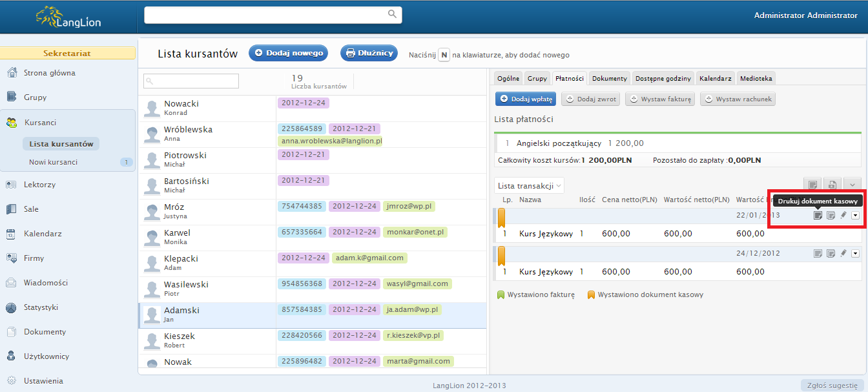The image size is (868, 392).
Task: Expand the Lista transakcji dropdown
Action: coord(529,186)
